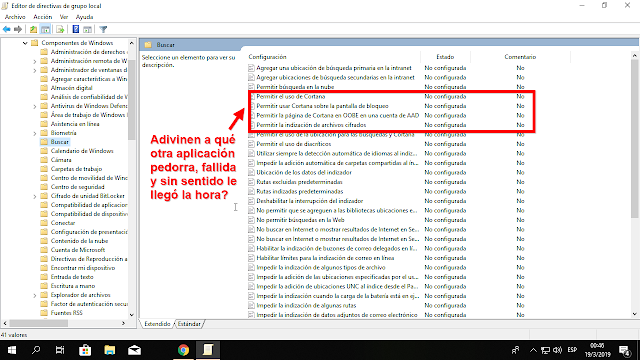Viewport: 640px width, 360px height.
Task: Select 'Ubicación de los datos del indizador'
Action: [304, 172]
